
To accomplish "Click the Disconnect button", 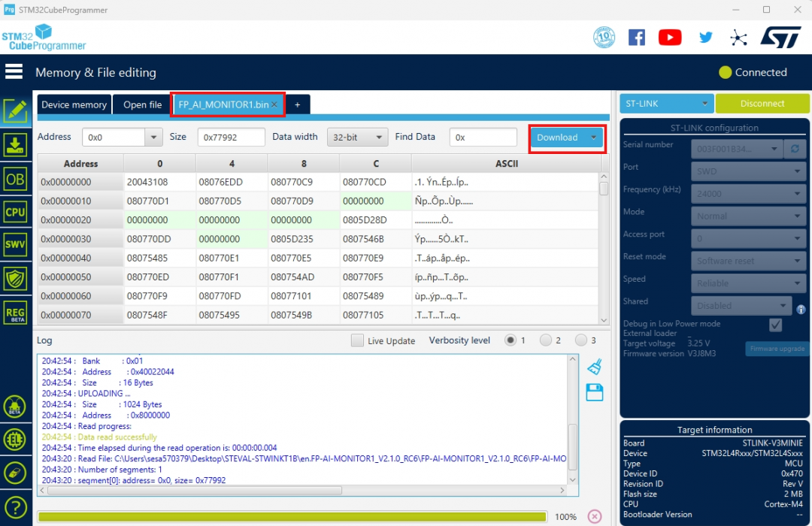I will (762, 103).
